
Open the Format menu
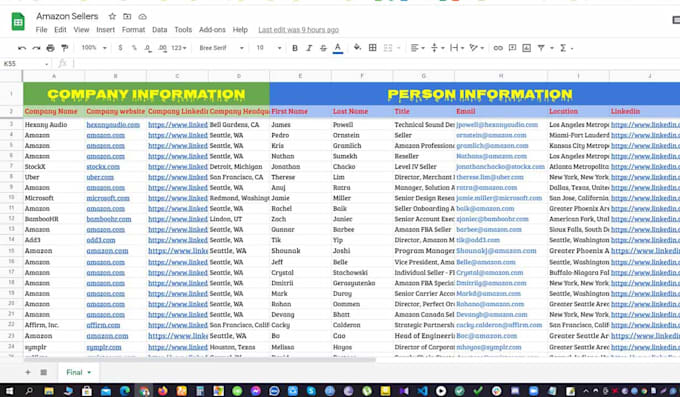(x=133, y=30)
